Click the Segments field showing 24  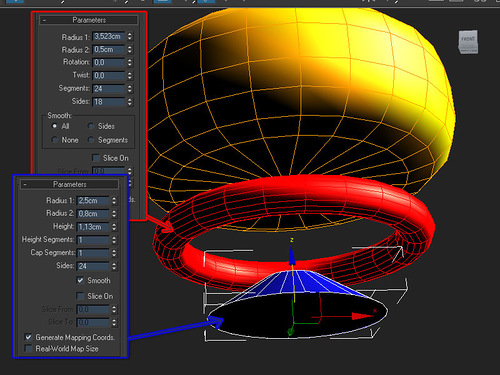click(x=109, y=89)
